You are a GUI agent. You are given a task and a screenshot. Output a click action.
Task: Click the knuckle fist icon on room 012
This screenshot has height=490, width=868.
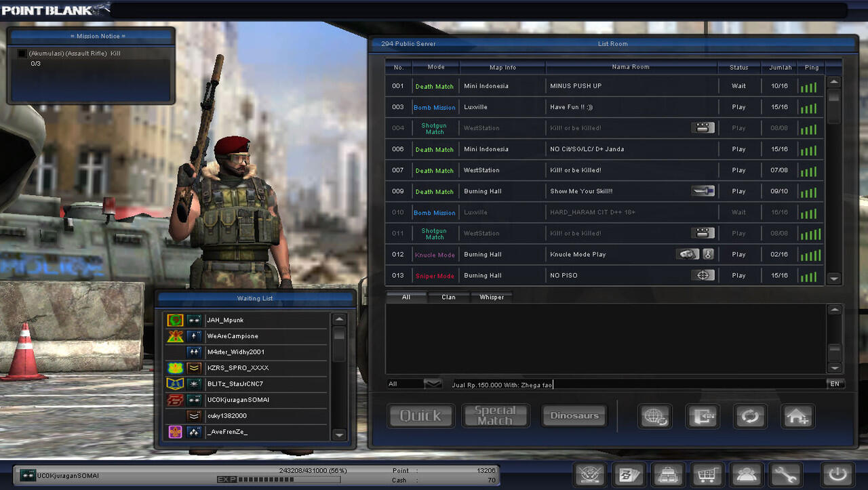[688, 254]
